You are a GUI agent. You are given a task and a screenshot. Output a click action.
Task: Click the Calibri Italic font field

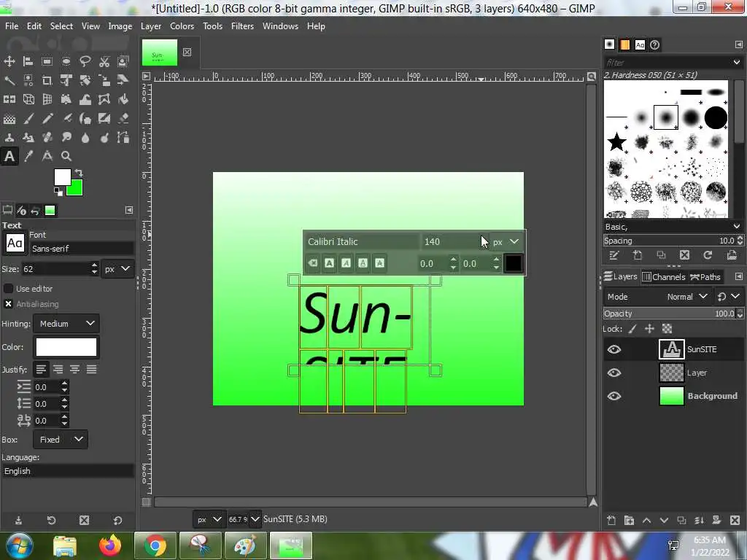[362, 242]
